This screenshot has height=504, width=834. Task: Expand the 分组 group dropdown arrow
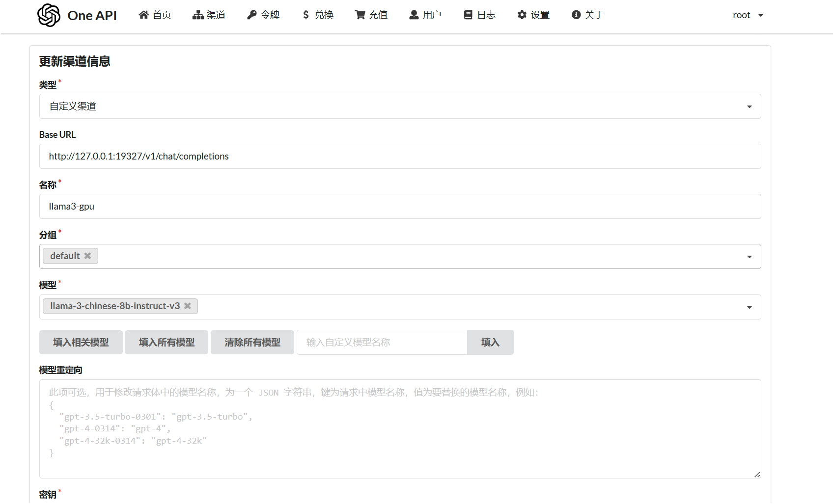749,257
